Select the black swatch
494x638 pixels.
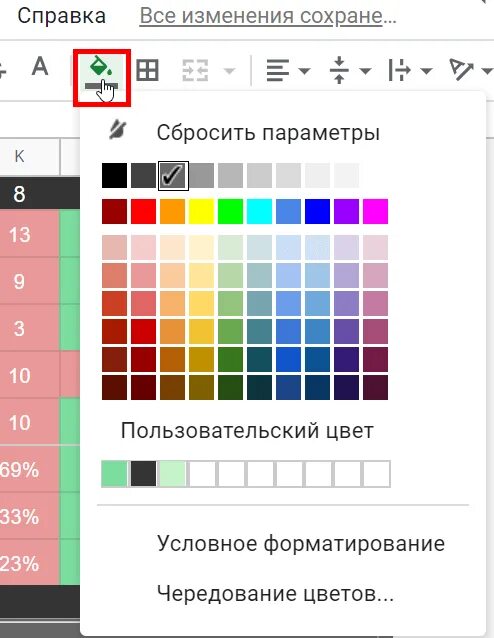[x=114, y=175]
